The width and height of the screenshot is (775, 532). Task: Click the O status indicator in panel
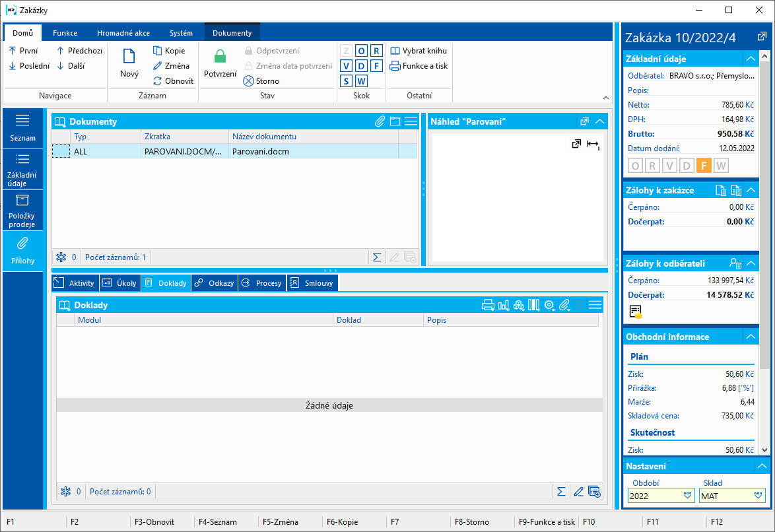636,166
